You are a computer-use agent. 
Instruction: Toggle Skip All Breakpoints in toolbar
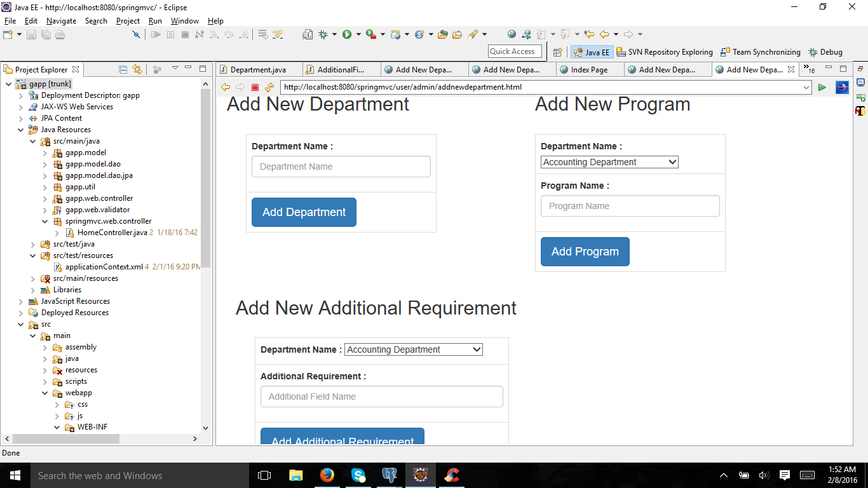(136, 34)
